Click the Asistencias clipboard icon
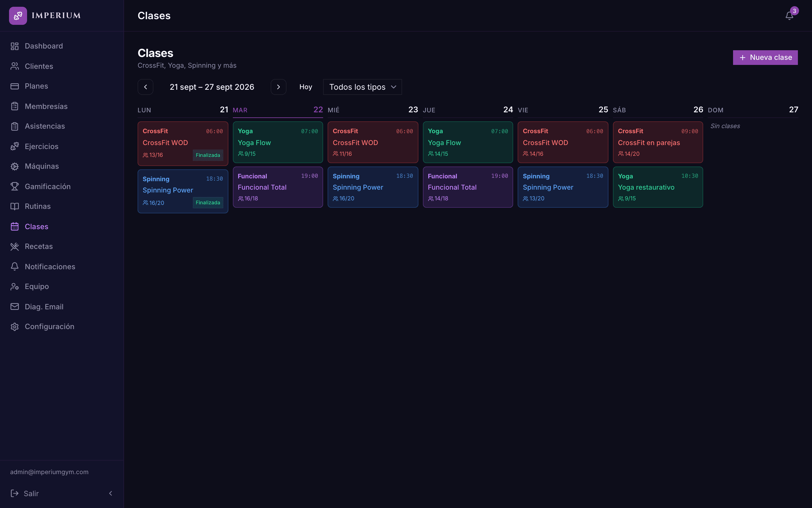The height and width of the screenshot is (508, 812). [x=14, y=126]
